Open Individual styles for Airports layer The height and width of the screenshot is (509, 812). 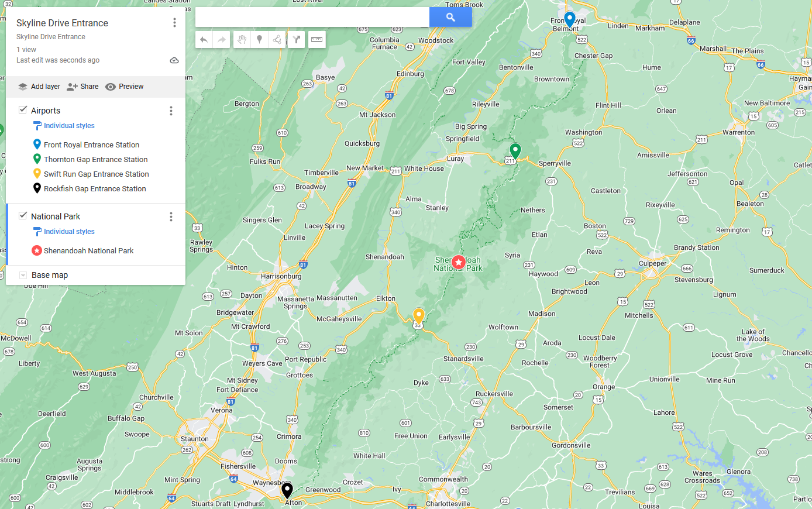pyautogui.click(x=69, y=126)
